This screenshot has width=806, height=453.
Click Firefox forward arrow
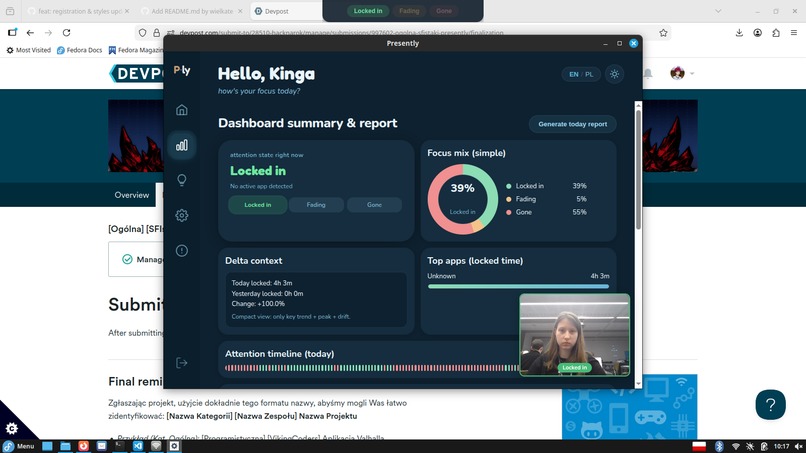pyautogui.click(x=48, y=32)
